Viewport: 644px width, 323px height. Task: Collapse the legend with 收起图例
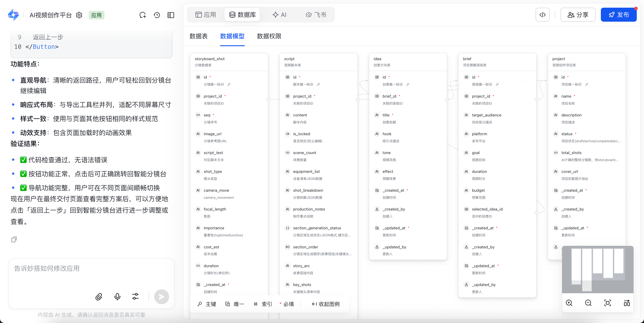coord(326,304)
